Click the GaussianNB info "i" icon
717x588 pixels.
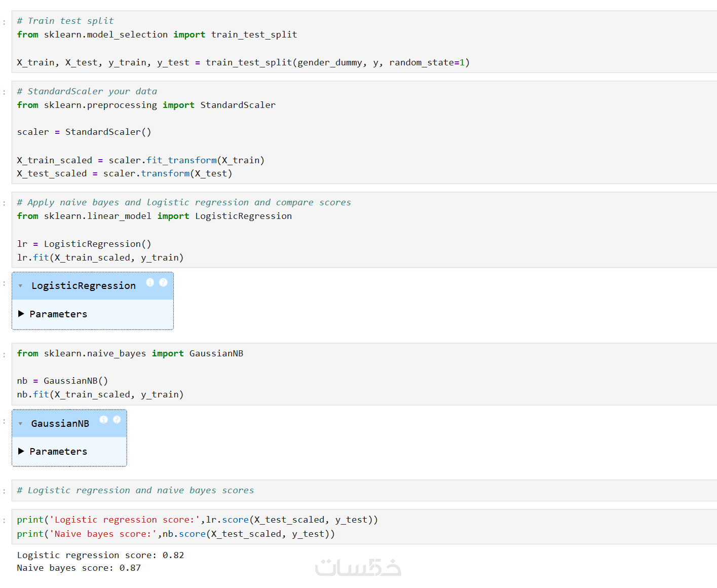coord(103,420)
